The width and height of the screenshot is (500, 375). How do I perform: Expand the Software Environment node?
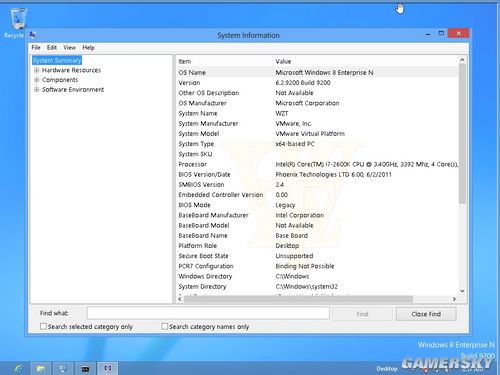click(x=37, y=90)
